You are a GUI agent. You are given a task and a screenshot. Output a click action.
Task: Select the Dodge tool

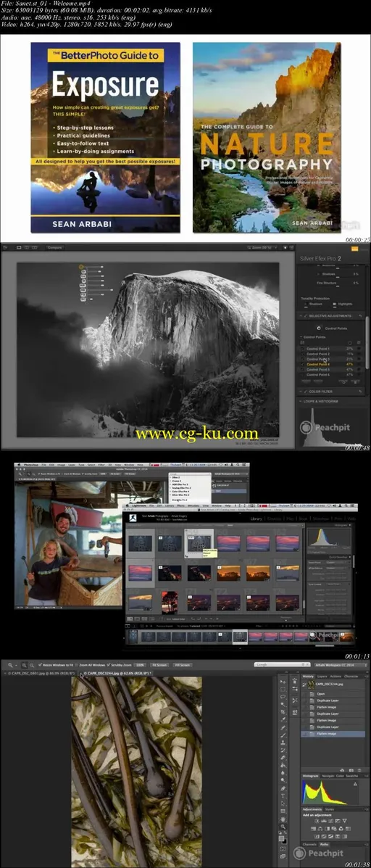tap(283, 780)
